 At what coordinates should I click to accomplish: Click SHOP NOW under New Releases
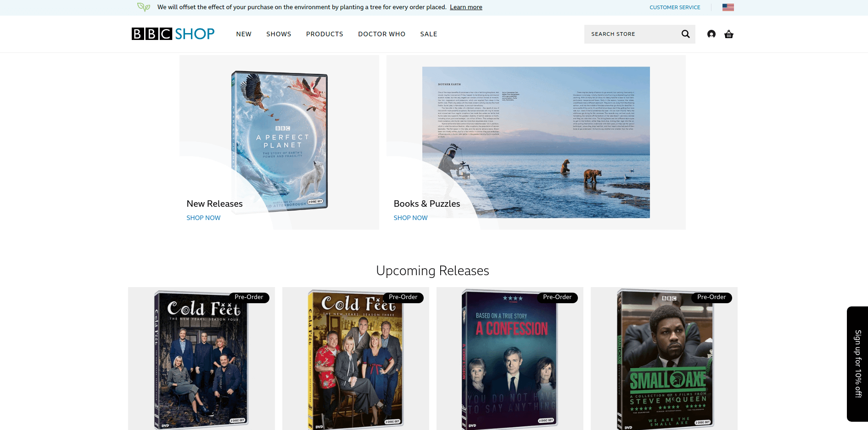pos(203,218)
